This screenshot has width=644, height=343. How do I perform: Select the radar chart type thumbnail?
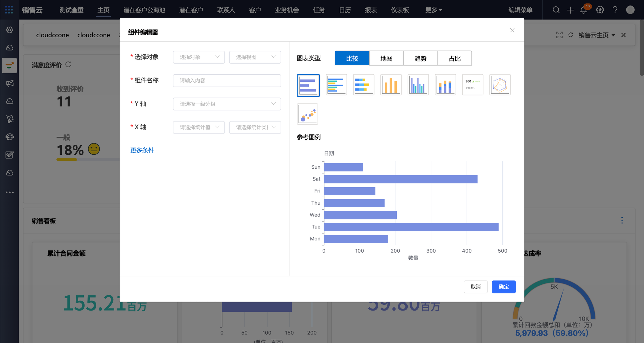(x=500, y=85)
